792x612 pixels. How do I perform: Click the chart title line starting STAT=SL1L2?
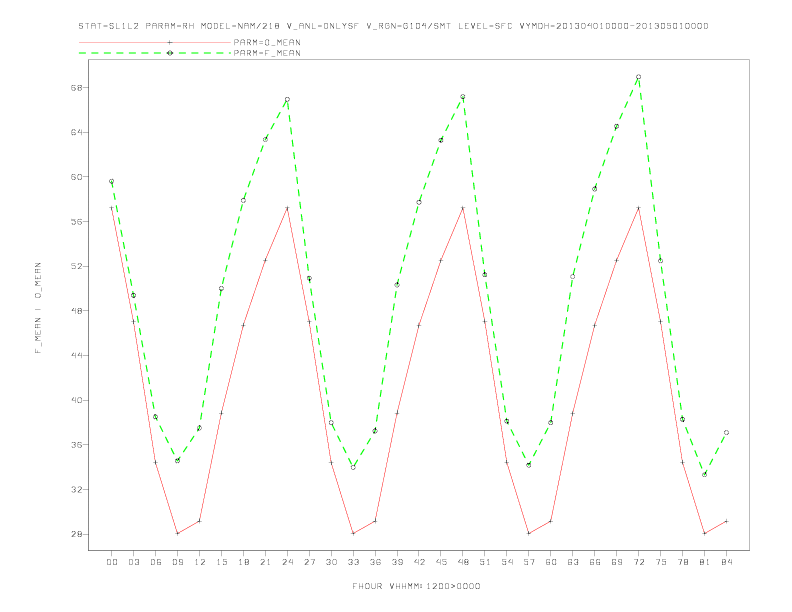tap(393, 26)
